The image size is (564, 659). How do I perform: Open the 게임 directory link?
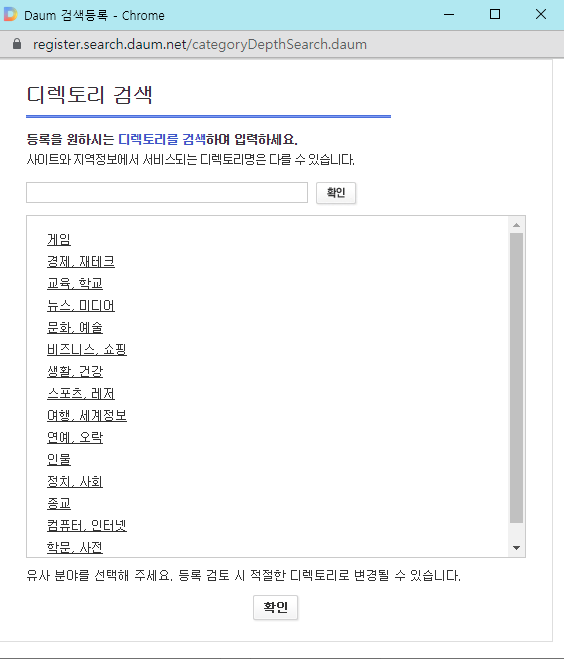pyautogui.click(x=59, y=240)
